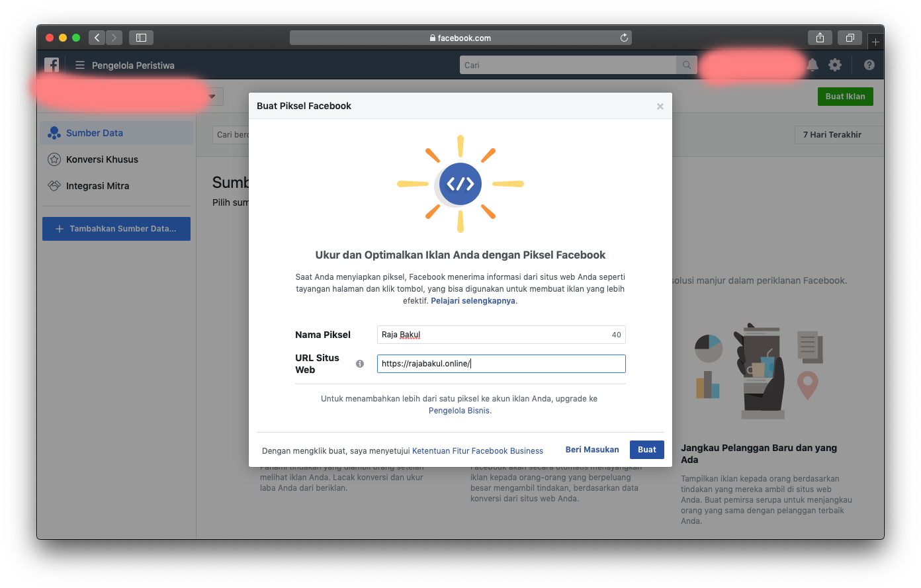Viewport: 921px width, 588px height.
Task: Show all tabs overview icon
Action: [x=850, y=38]
